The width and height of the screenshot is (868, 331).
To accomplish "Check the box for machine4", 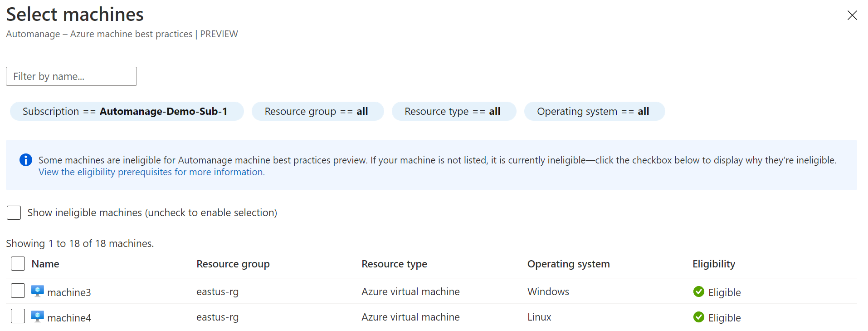I will pos(18,316).
